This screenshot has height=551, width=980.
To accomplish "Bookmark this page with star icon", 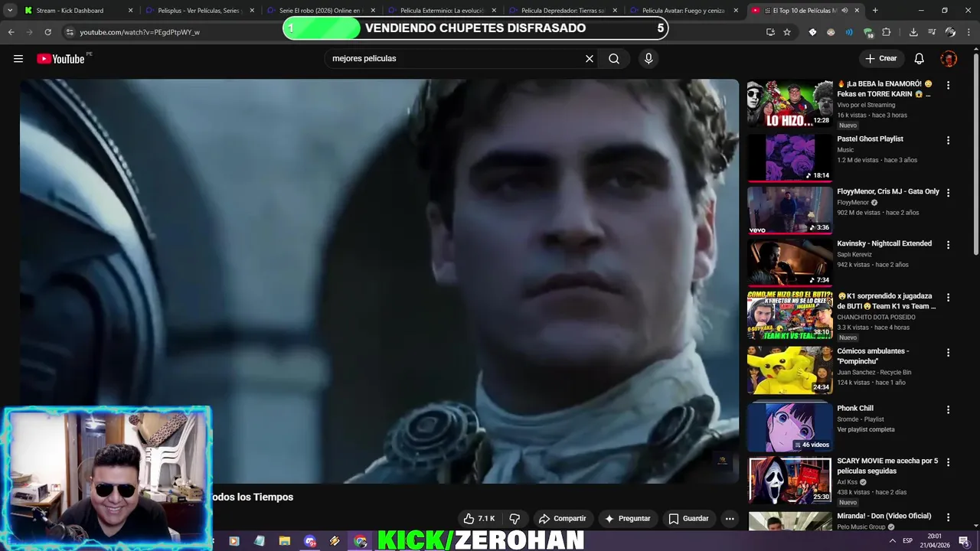I will (x=787, y=32).
